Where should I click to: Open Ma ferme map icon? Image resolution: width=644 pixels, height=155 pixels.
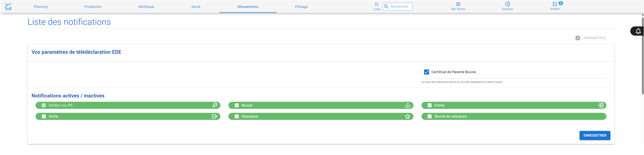tap(458, 4)
